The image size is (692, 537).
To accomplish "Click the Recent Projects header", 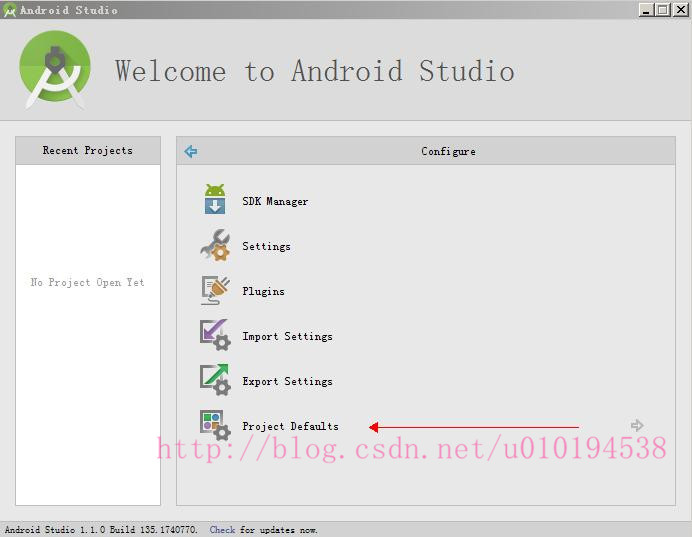I will tap(88, 150).
